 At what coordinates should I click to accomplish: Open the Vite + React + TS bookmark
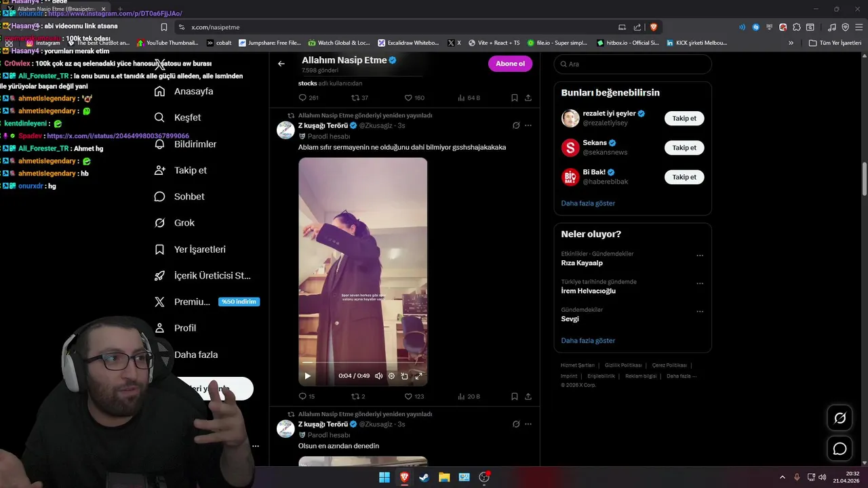tap(494, 43)
